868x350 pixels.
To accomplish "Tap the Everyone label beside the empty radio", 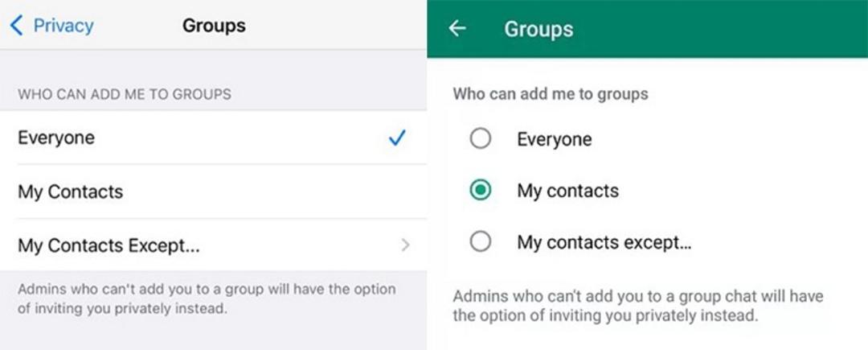I will [x=554, y=139].
